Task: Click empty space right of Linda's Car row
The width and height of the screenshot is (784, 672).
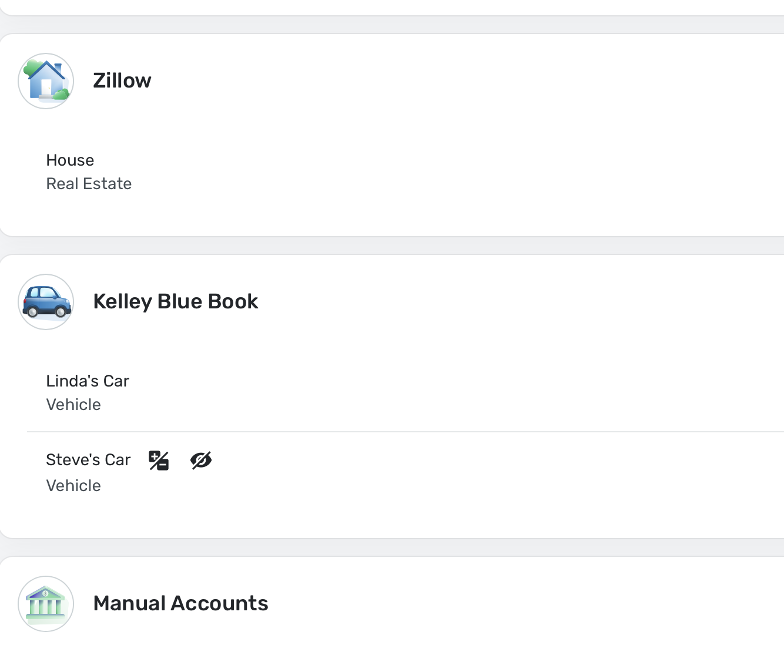Action: (x=470, y=392)
